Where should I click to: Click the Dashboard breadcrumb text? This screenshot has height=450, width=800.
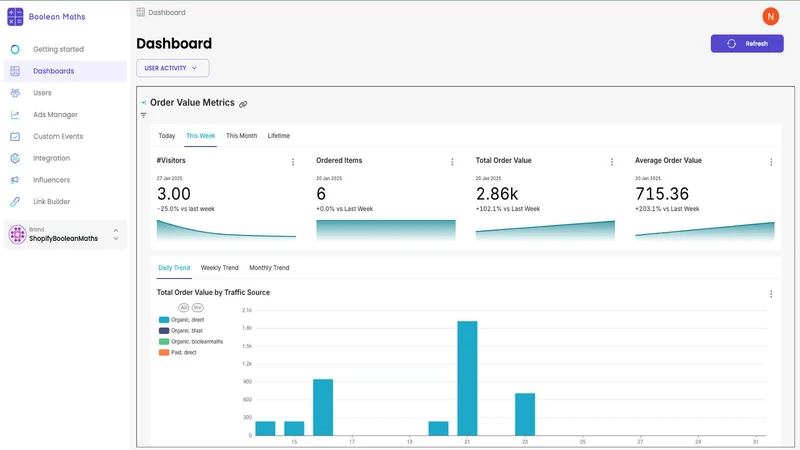167,12
